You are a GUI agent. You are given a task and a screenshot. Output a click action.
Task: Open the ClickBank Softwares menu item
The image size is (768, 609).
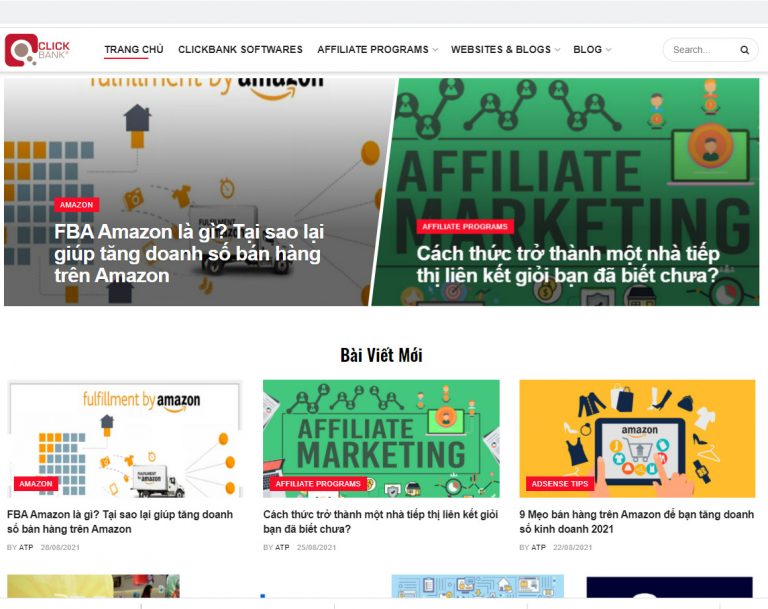tap(240, 49)
